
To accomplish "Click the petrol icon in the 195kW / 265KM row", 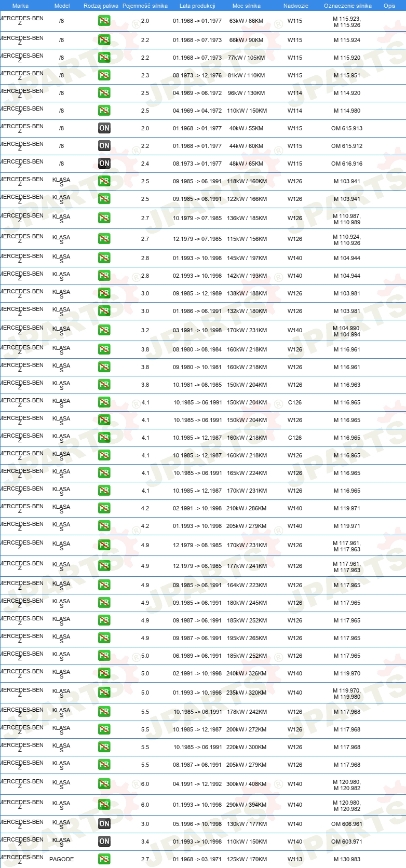I will click(104, 638).
